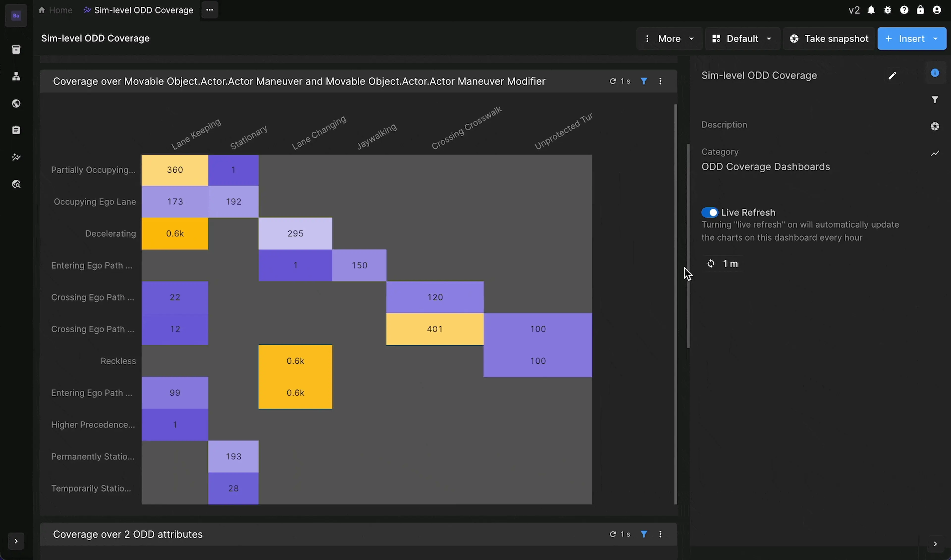The height and width of the screenshot is (560, 951).
Task: Click the Take snapshot button
Action: point(829,38)
